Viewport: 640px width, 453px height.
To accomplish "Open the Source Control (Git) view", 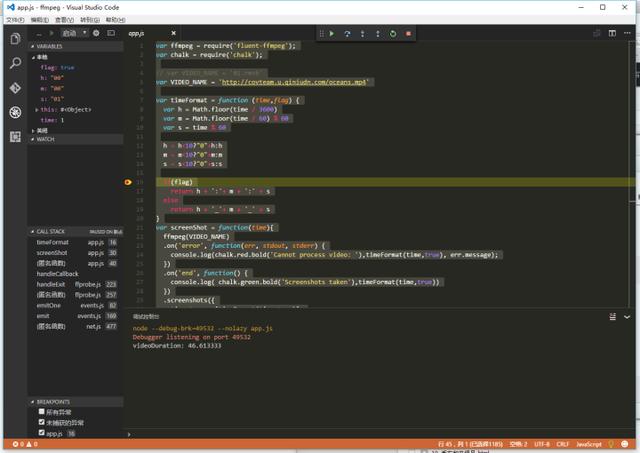I will pyautogui.click(x=14, y=88).
